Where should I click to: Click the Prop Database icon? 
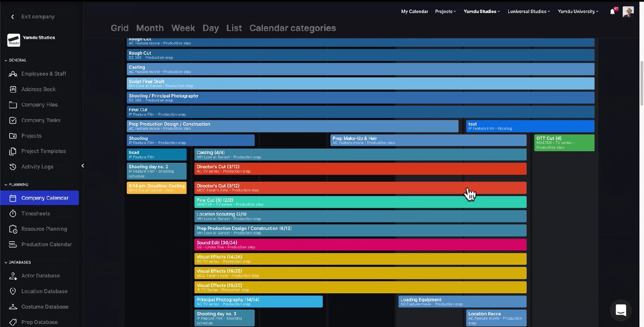[x=13, y=322]
